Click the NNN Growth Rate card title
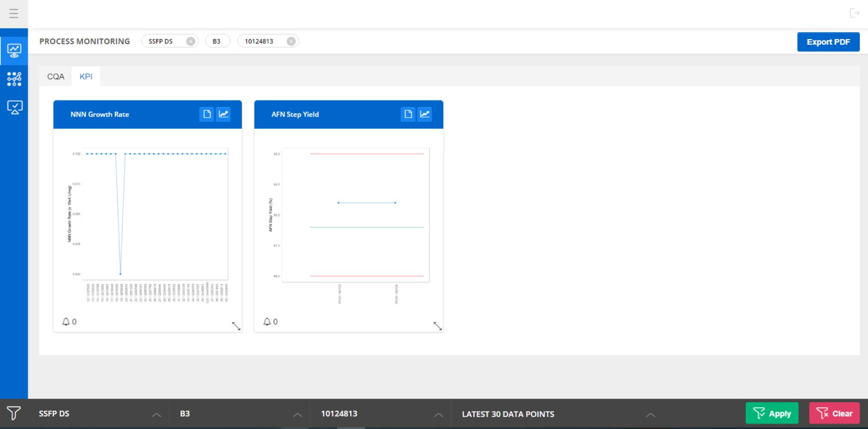The width and height of the screenshot is (868, 429). (99, 114)
